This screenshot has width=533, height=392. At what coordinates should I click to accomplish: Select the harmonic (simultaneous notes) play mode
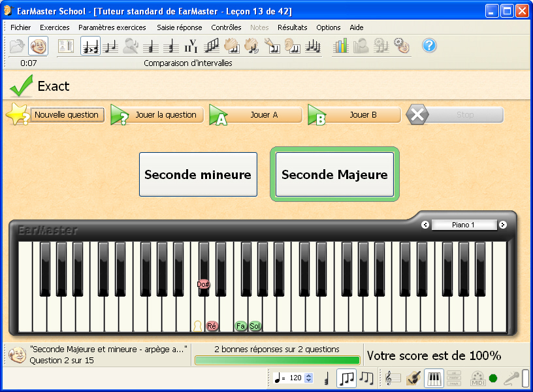(x=327, y=378)
